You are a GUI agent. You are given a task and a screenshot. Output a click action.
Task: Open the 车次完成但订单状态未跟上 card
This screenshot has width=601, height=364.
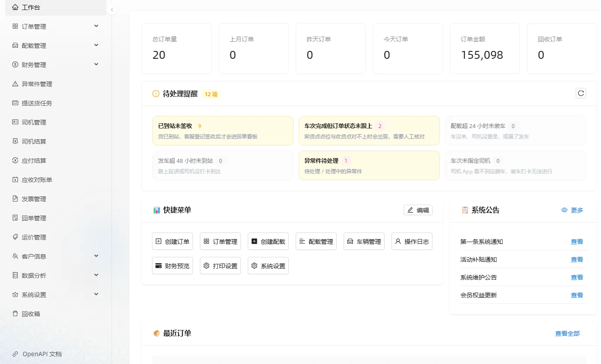(369, 131)
